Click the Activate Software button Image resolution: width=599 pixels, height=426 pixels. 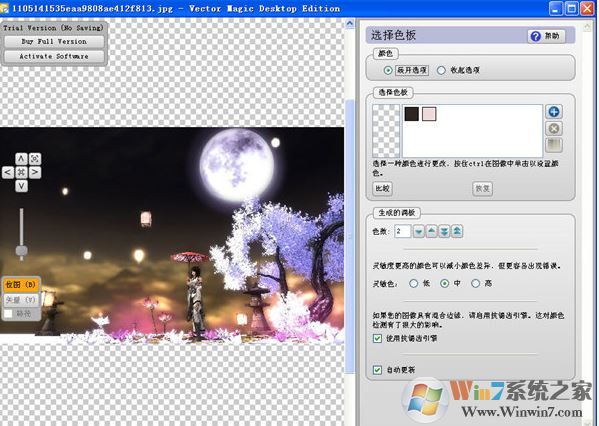[54, 56]
